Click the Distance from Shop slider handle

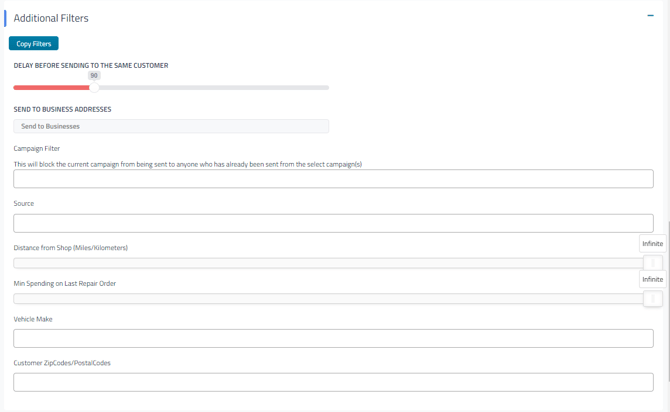pos(653,263)
